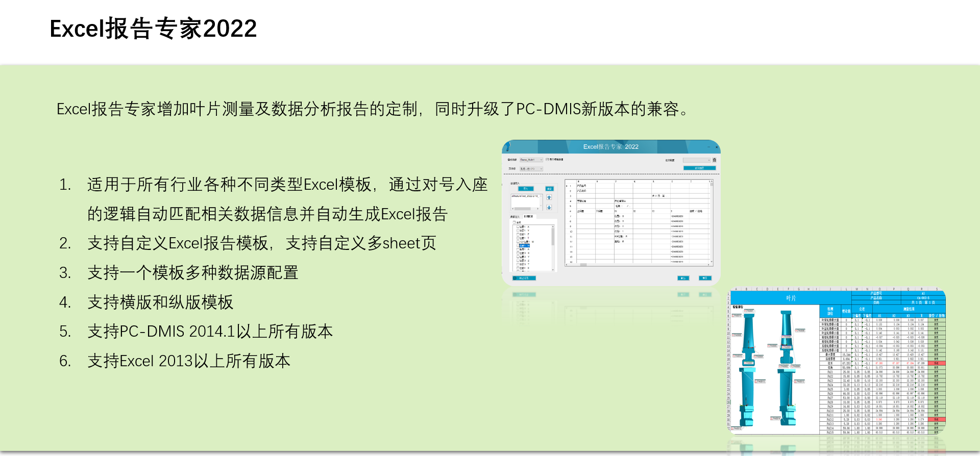Toggle the checkbox beside the Demo_Multi1 dropdown

coord(547,160)
